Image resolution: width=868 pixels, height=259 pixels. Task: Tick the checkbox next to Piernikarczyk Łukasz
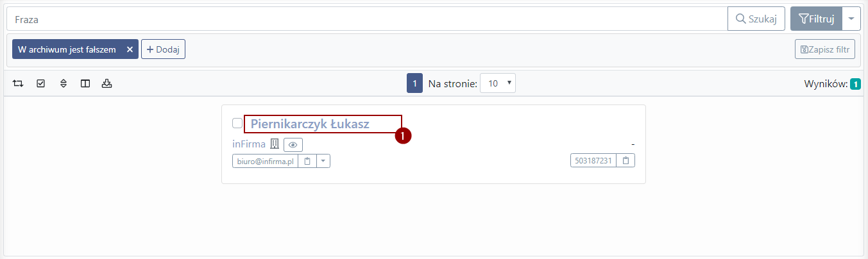click(237, 123)
